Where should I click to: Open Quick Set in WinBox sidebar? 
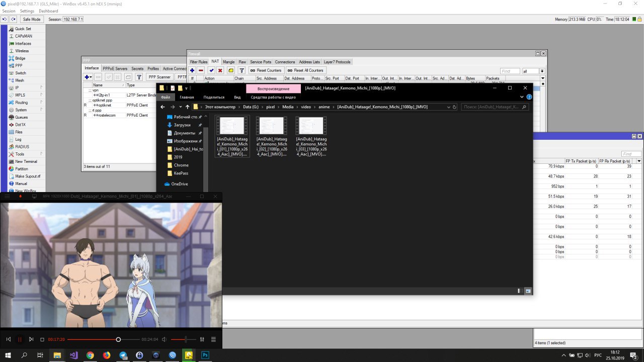tap(23, 29)
